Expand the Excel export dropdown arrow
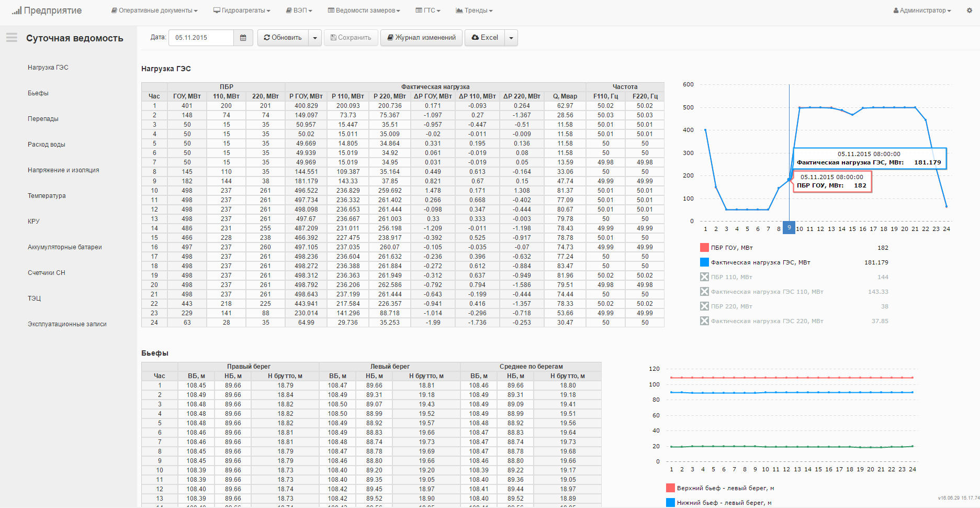Image resolution: width=980 pixels, height=508 pixels. [511, 38]
